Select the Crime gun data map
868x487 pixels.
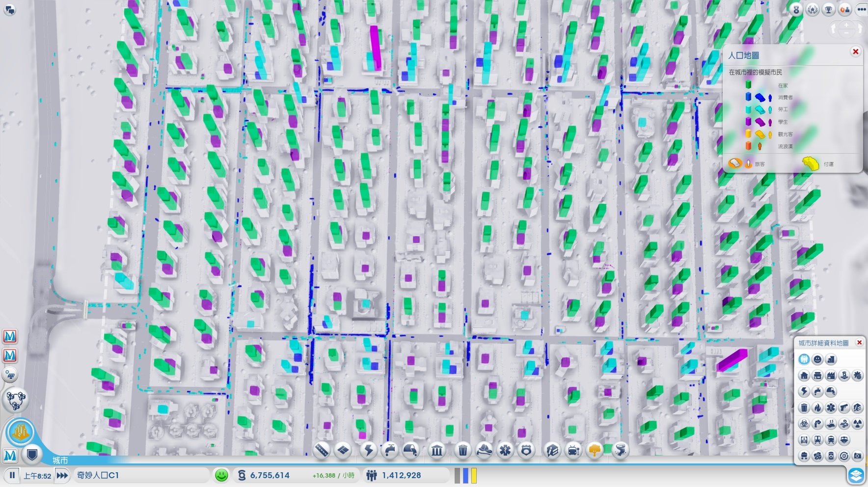[x=844, y=407]
